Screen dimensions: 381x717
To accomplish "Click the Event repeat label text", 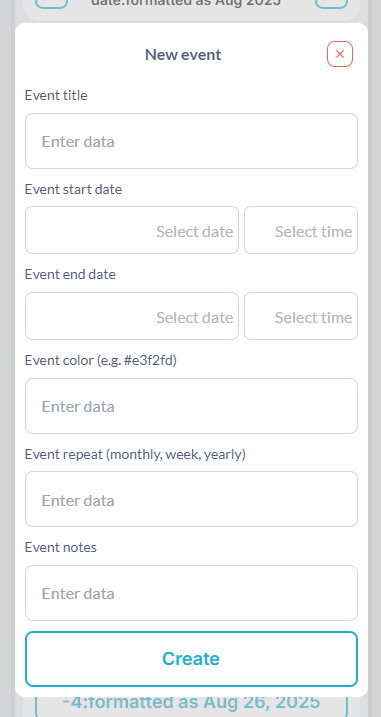I will click(135, 454).
